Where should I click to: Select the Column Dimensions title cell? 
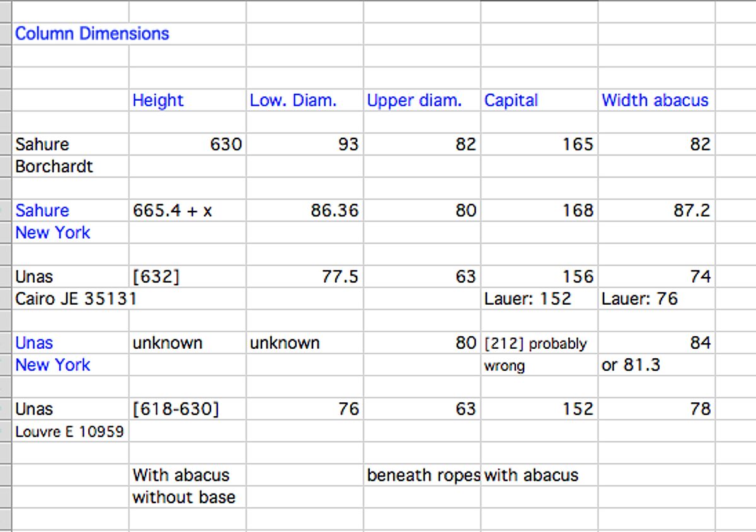tap(92, 34)
